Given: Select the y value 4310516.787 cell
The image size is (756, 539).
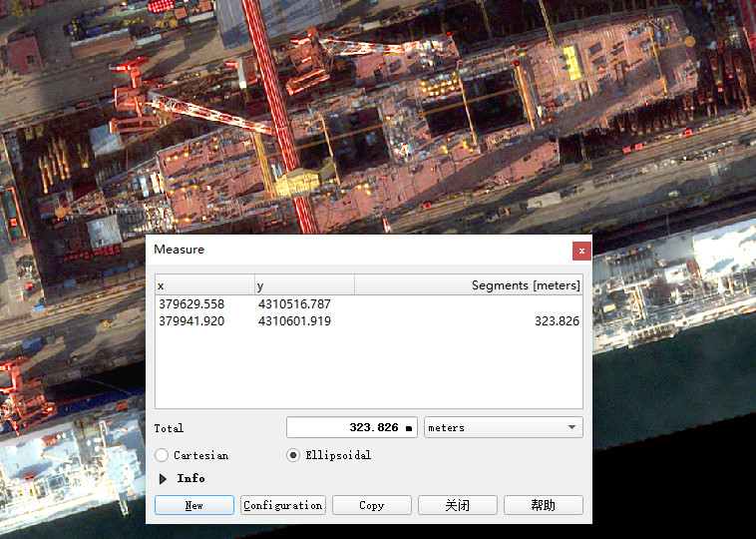Looking at the screenshot, I should (x=294, y=304).
